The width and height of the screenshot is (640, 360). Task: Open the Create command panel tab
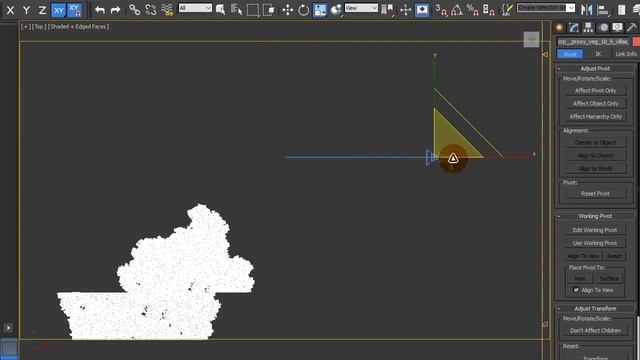(560, 28)
